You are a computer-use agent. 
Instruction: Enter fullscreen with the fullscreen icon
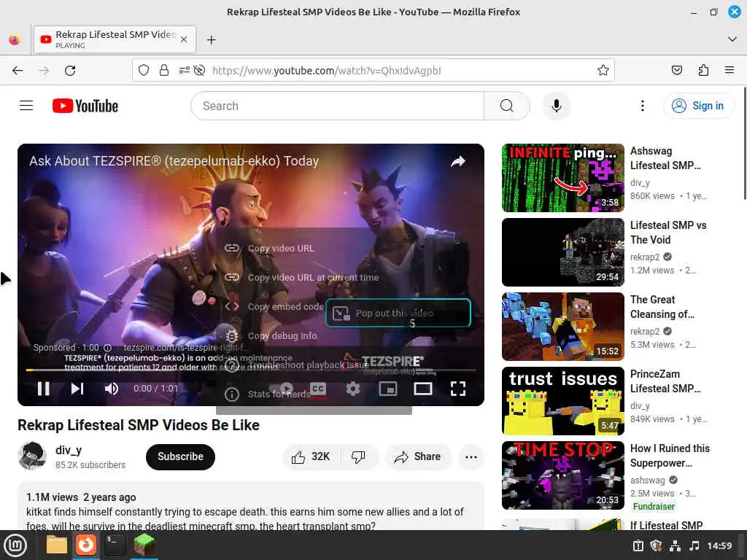tap(458, 389)
